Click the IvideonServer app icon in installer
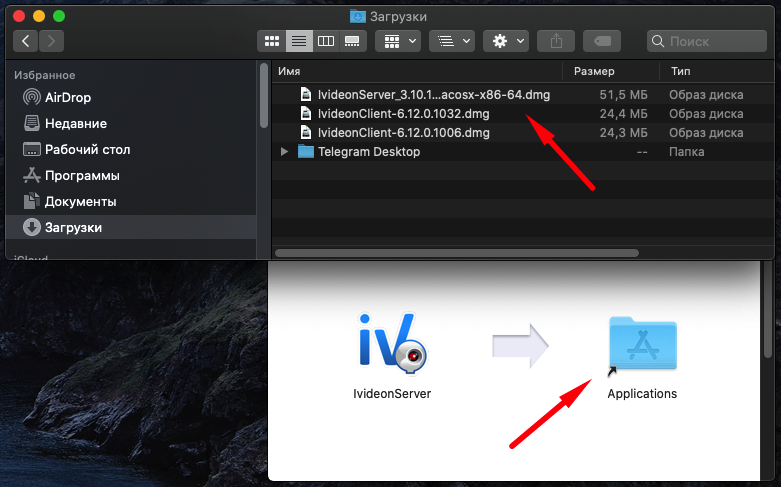781x487 pixels. pyautogui.click(x=392, y=344)
